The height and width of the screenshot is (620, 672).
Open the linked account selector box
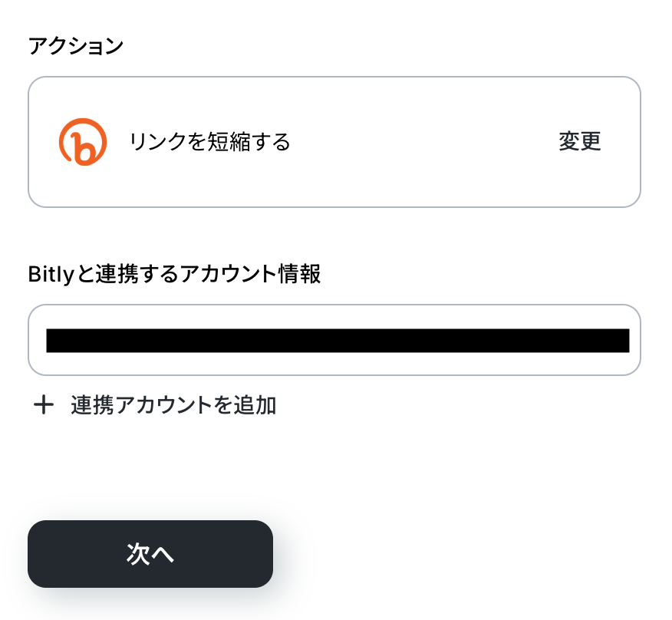(334, 340)
